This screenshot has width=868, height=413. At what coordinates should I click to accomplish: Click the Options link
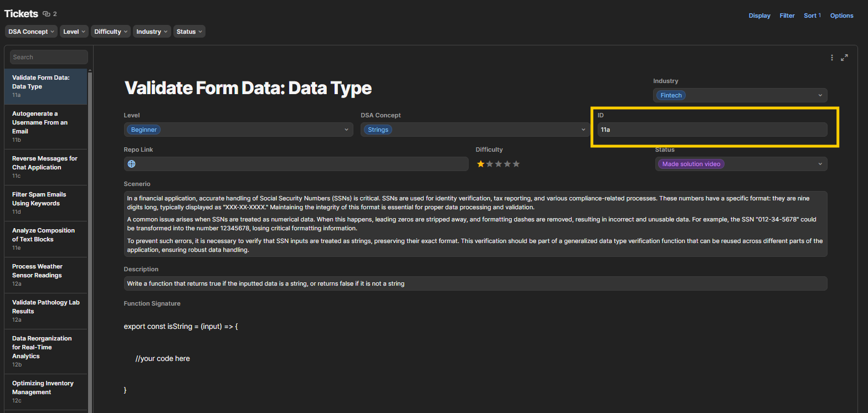(x=841, y=16)
